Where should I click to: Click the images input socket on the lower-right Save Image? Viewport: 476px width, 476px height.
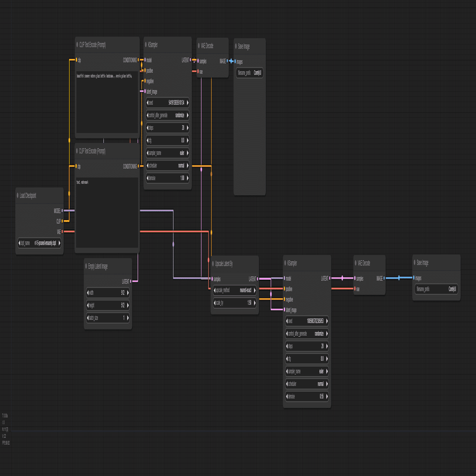(414, 278)
